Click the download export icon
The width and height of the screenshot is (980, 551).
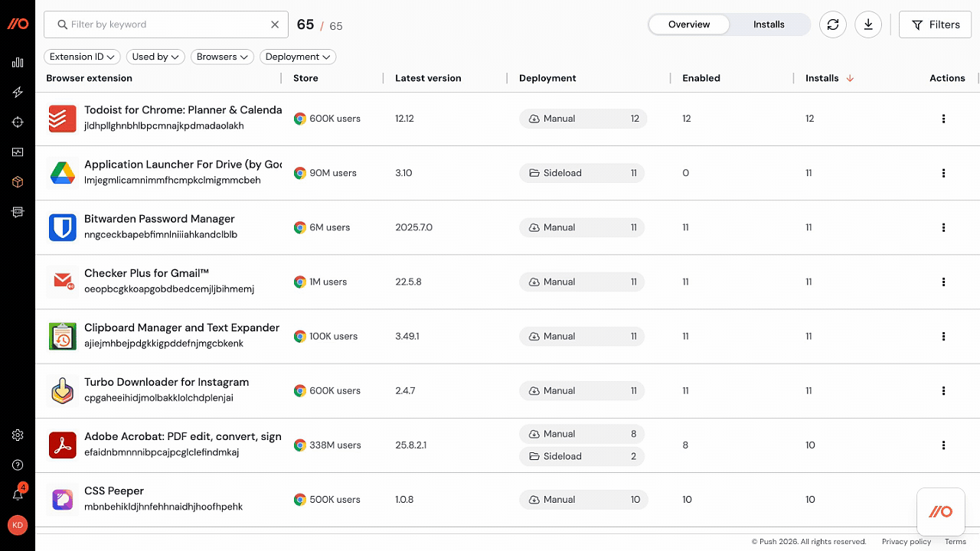(x=868, y=24)
